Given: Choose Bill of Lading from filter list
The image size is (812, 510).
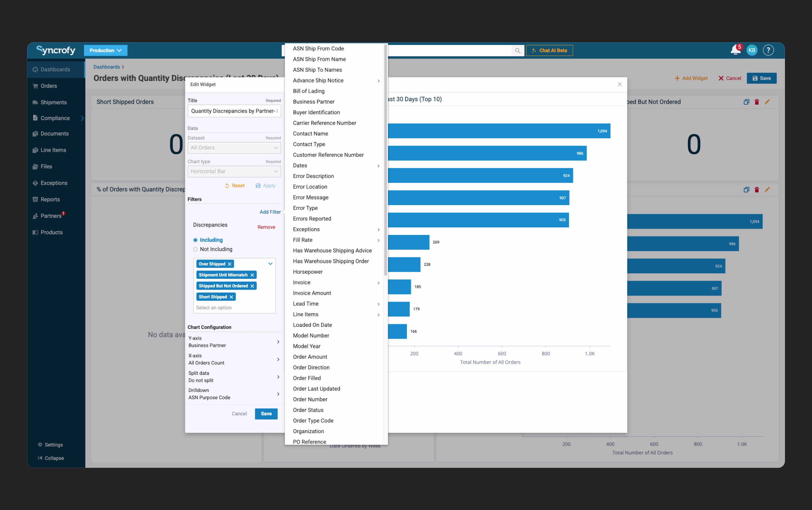Looking at the screenshot, I should (308, 91).
